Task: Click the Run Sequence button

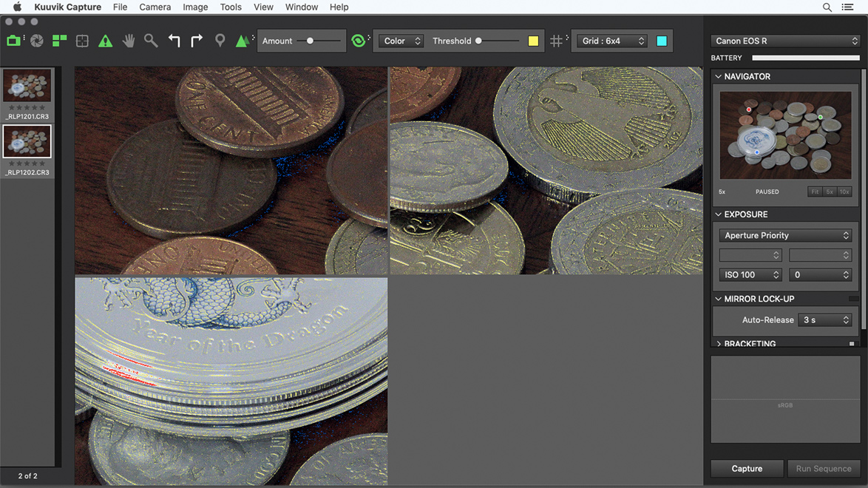Action: pyautogui.click(x=824, y=469)
